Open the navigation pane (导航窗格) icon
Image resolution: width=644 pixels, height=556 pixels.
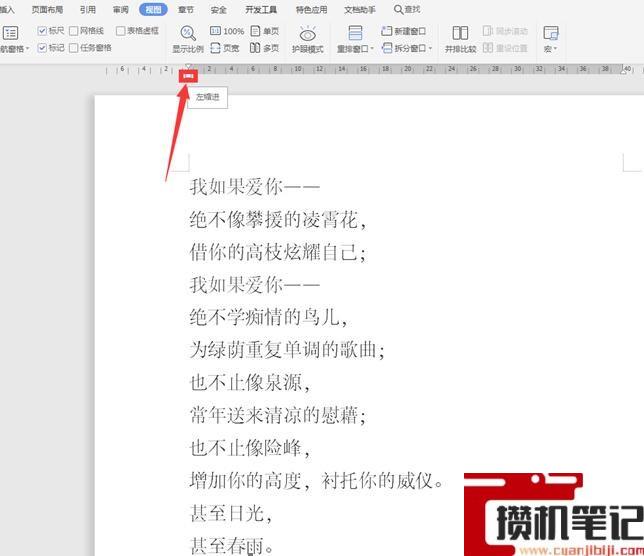coord(10,33)
